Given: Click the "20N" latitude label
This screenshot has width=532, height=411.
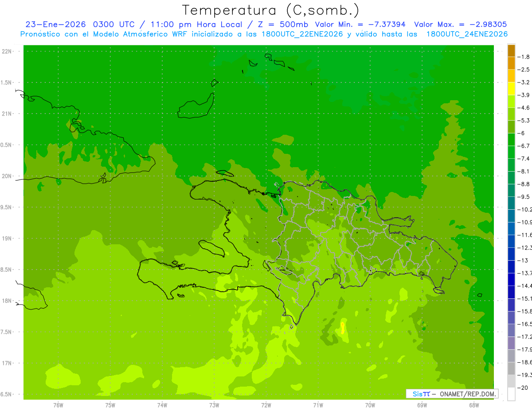Looking at the screenshot, I should (7, 176).
